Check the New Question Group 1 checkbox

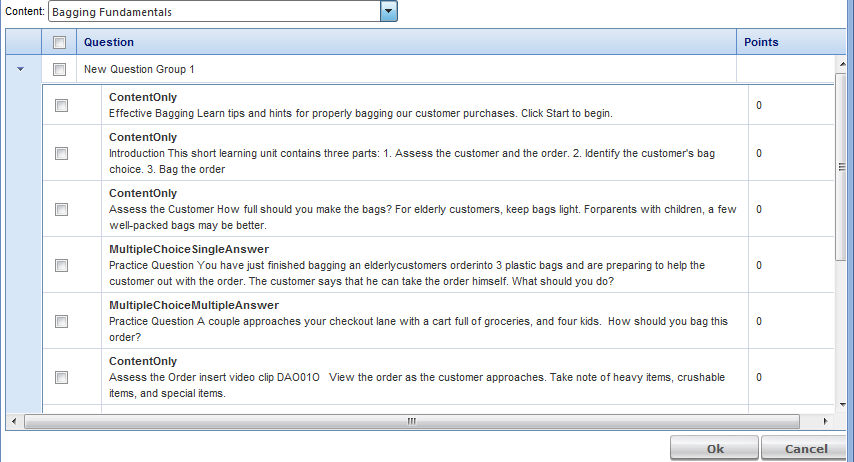coord(59,69)
